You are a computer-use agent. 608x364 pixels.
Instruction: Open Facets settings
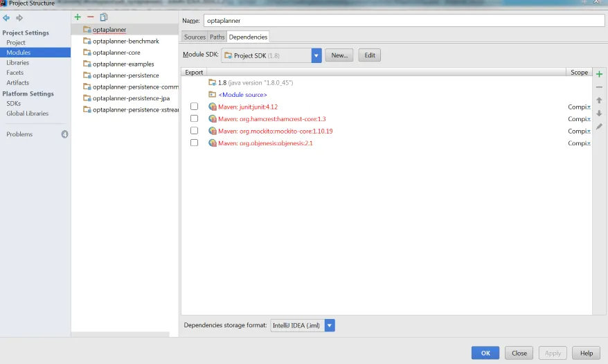coord(15,73)
